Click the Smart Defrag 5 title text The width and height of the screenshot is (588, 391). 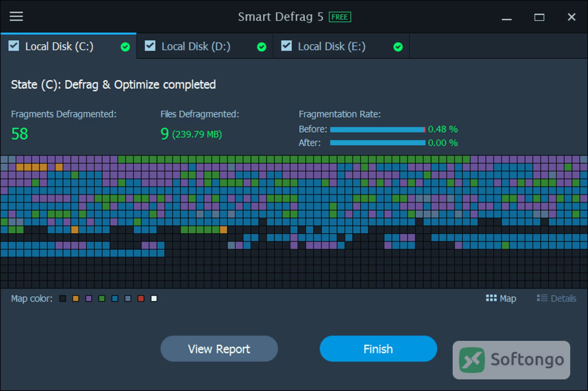[281, 17]
